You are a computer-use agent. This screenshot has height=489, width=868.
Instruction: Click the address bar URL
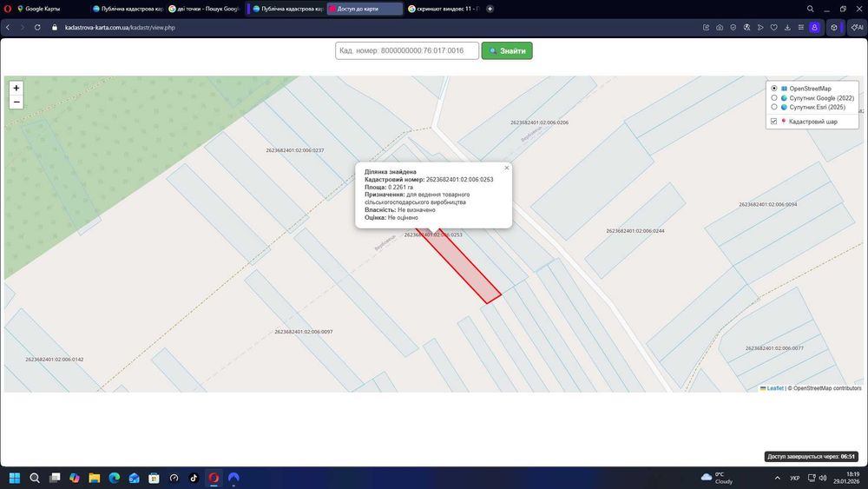click(120, 27)
